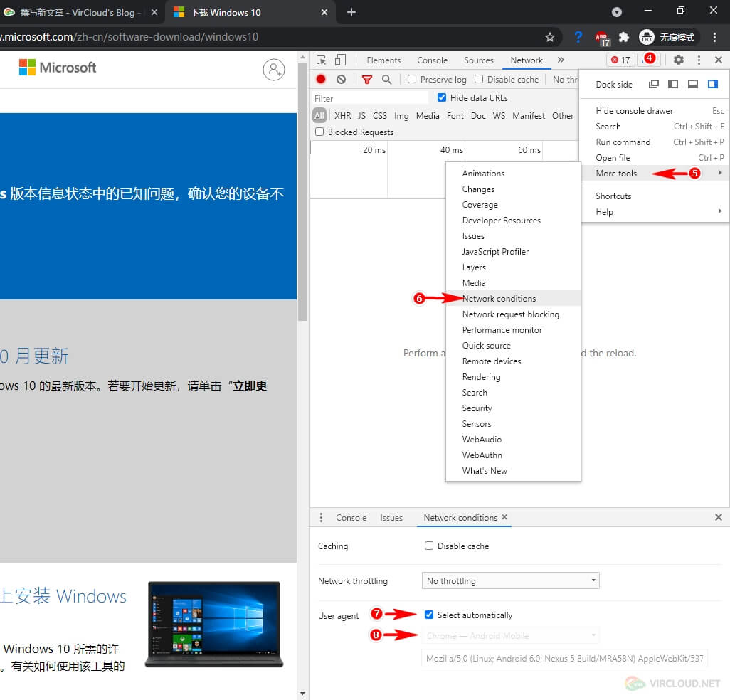Open the No throttling dropdown
Image resolution: width=730 pixels, height=700 pixels.
click(510, 581)
